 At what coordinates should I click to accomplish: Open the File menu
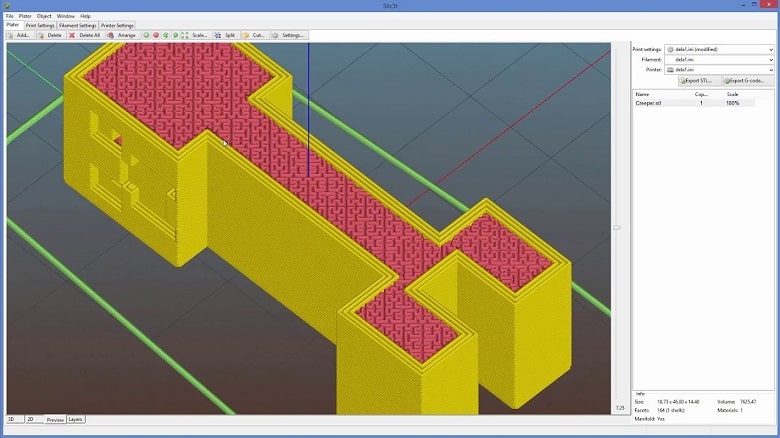[x=9, y=16]
